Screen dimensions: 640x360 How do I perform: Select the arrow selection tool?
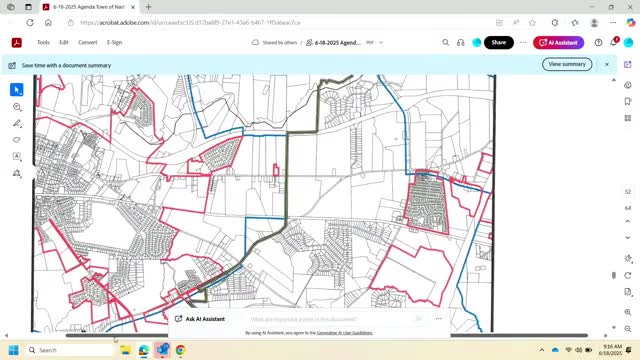[17, 90]
